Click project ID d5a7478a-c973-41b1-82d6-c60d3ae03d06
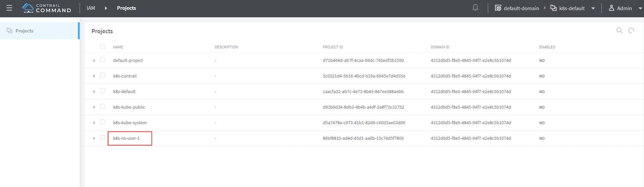The width and height of the screenshot is (644, 187). click(364, 122)
